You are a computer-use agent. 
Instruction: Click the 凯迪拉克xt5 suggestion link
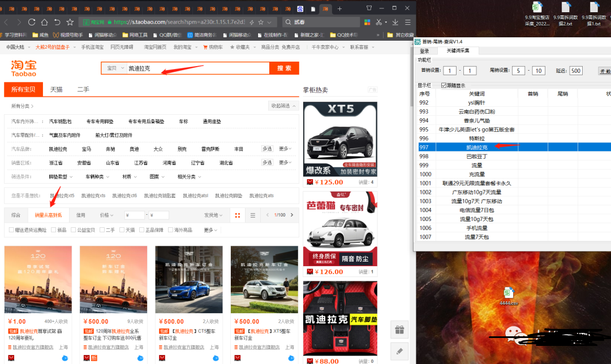click(x=62, y=196)
